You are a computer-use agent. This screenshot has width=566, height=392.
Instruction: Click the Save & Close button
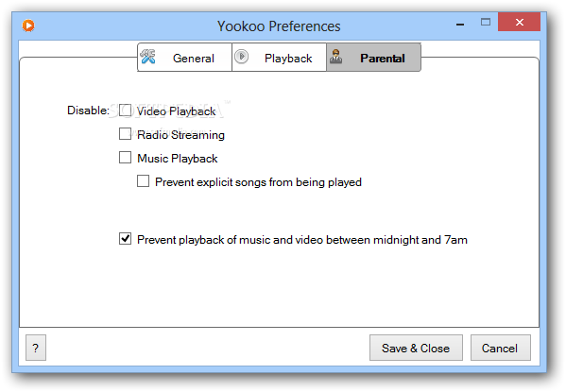[416, 348]
